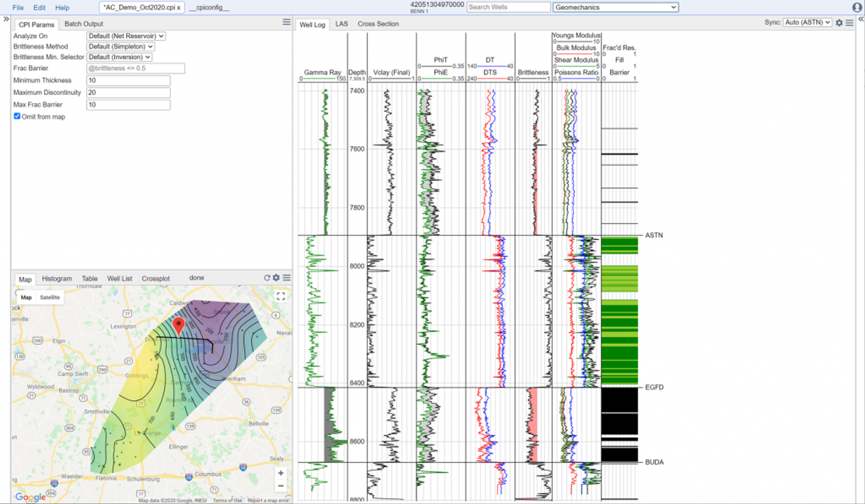865x504 pixels.
Task: Click the Terms of Use map link
Action: point(227,500)
